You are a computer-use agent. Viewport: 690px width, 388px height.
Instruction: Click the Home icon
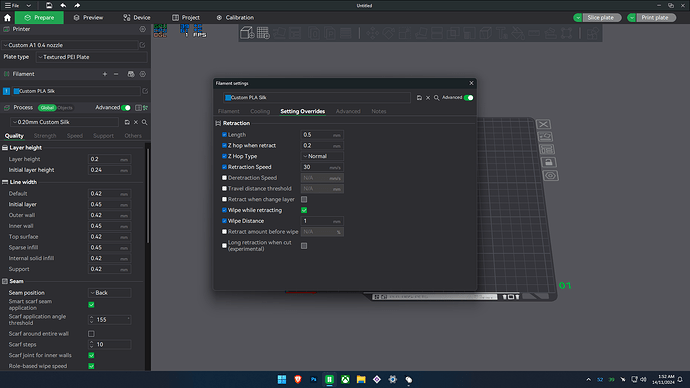click(x=7, y=18)
